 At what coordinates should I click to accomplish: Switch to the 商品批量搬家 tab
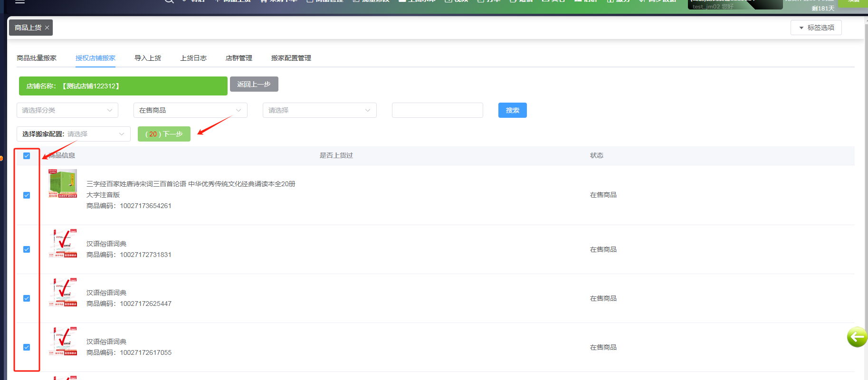coord(37,58)
